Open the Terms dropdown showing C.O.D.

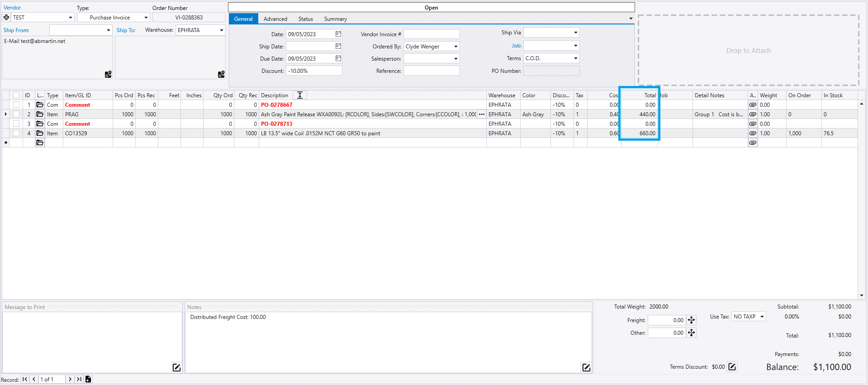point(575,58)
